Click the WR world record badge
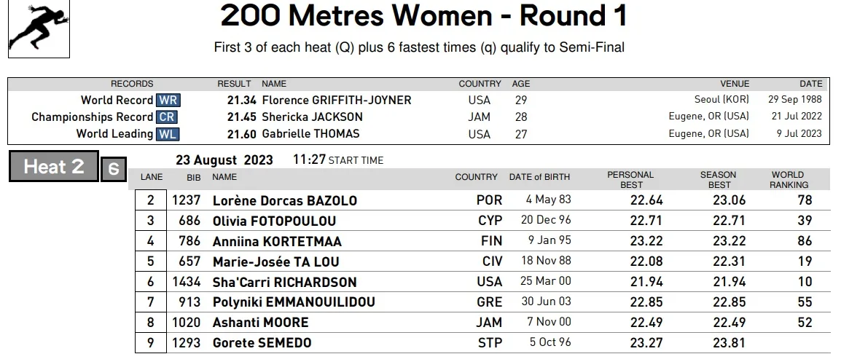This screenshot has height=362, width=868. tap(168, 101)
